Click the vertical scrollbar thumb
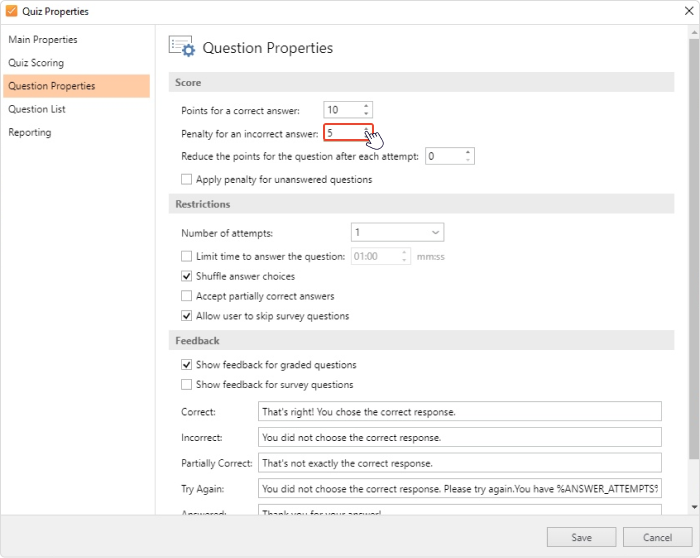 pyautogui.click(x=694, y=249)
